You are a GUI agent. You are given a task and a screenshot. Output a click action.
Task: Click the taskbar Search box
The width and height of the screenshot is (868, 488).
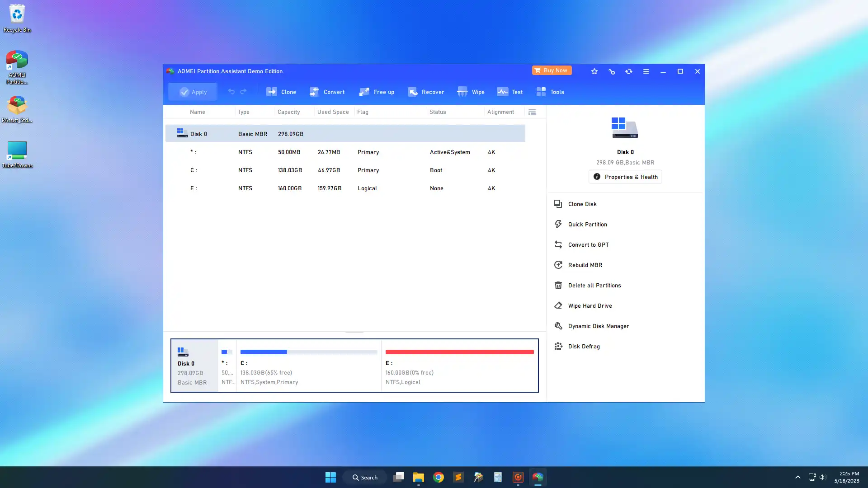pyautogui.click(x=365, y=477)
